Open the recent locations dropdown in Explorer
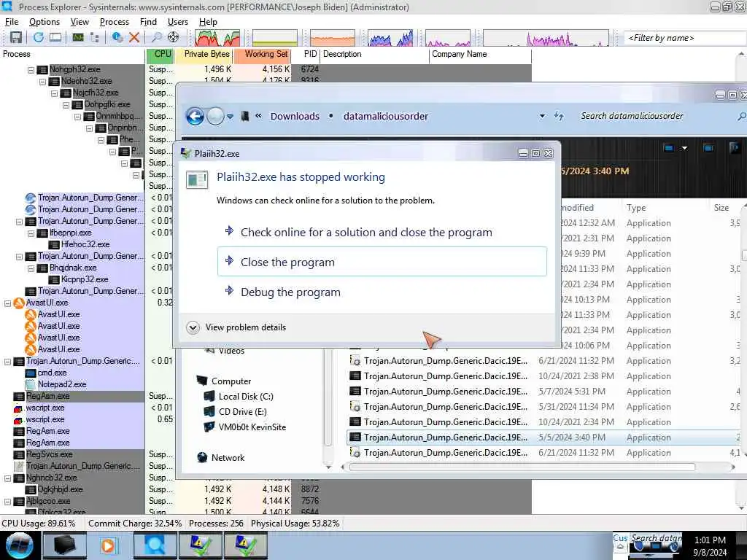The height and width of the screenshot is (560, 747). 230,116
